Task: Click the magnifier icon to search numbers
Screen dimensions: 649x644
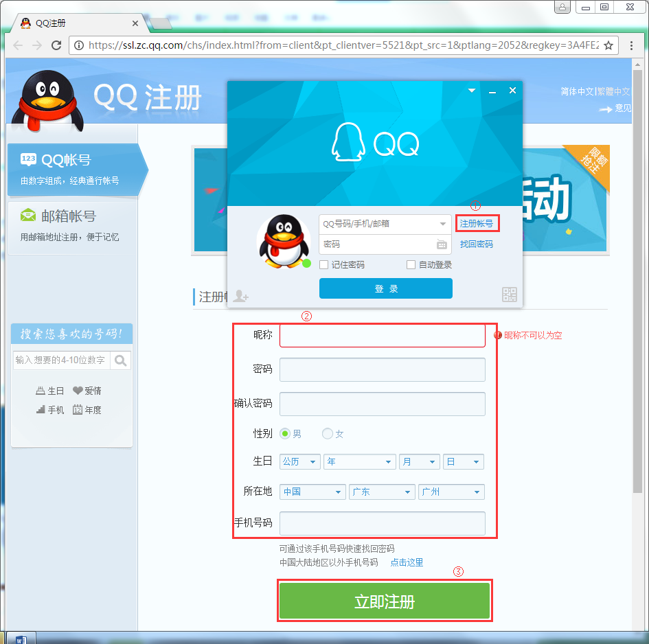Action: (x=121, y=360)
